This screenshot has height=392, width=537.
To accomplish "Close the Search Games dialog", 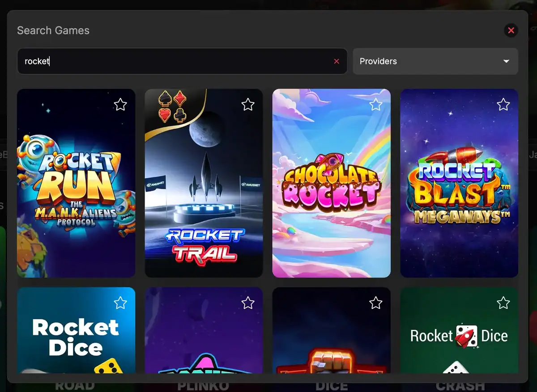I will pos(511,30).
